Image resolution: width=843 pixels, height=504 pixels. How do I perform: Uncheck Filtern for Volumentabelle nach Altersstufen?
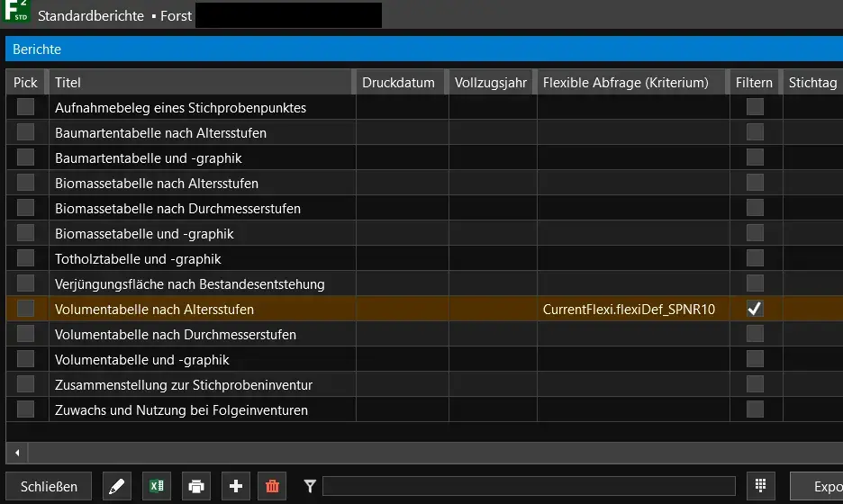[755, 309]
